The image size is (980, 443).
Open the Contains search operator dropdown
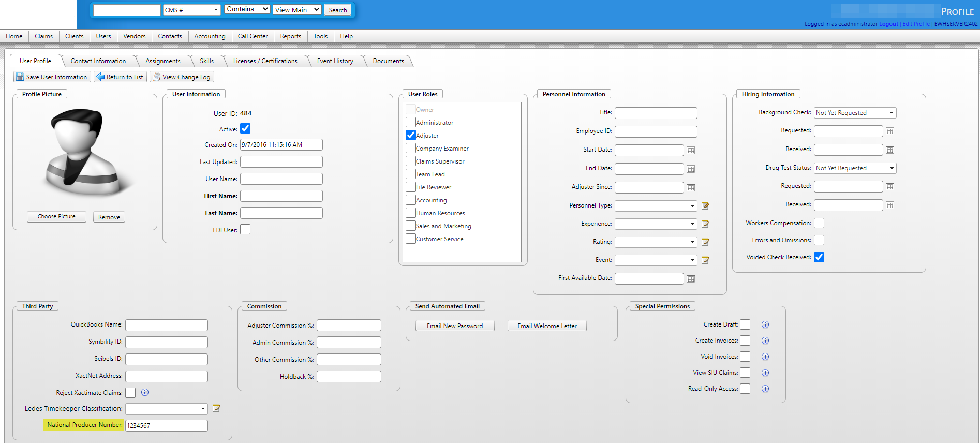click(x=247, y=9)
